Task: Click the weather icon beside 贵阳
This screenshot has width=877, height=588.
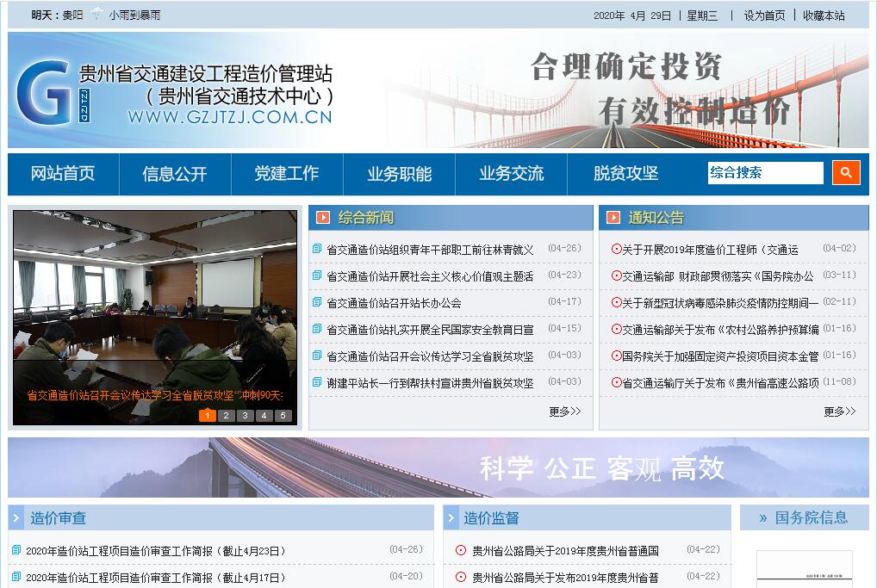Action: (96, 14)
